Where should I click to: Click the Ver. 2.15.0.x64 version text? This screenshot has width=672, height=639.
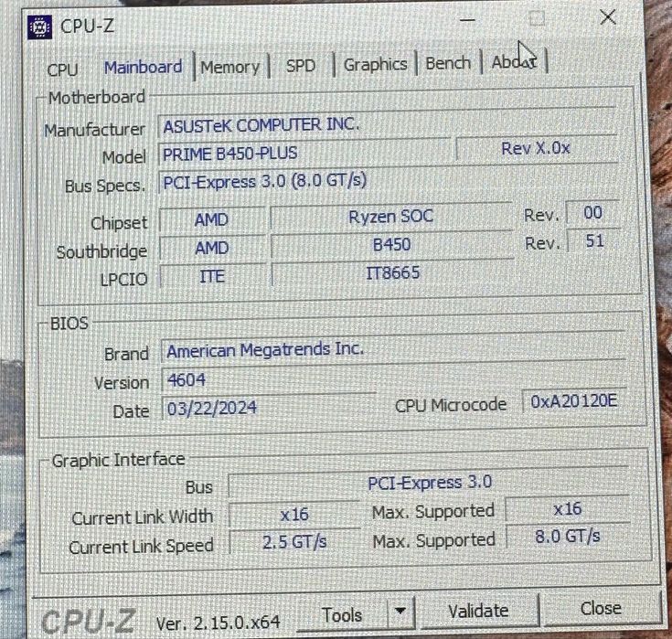[x=219, y=623]
